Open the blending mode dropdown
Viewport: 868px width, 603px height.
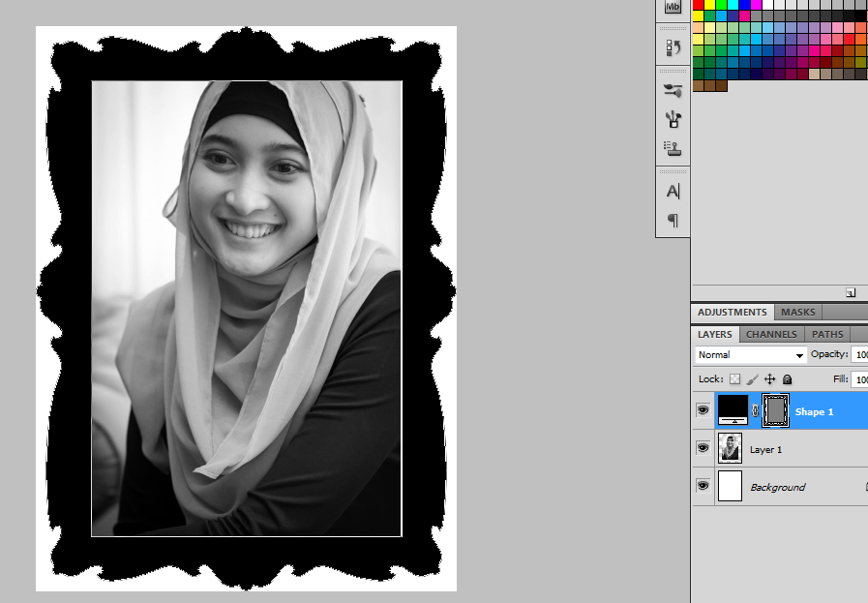tap(750, 354)
